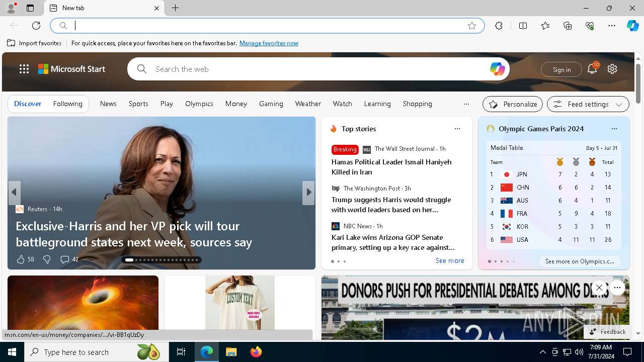This screenshot has height=362, width=644.
Task: Open Hamas Political Leader Haniyeh story
Action: [x=391, y=167]
